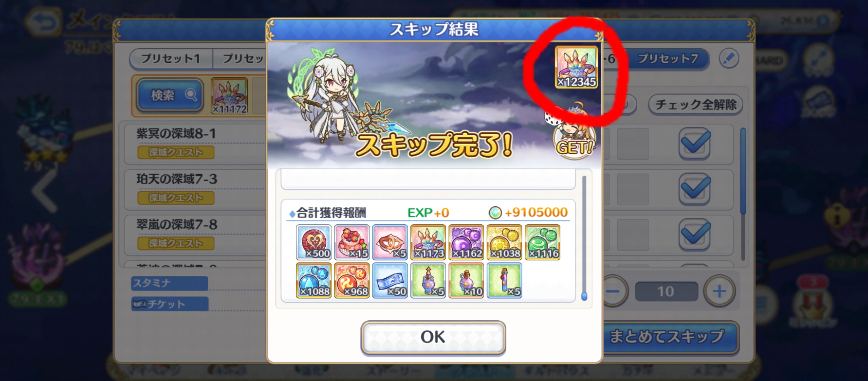
Task: Select the x10 purple potion jar icon
Action: [x=466, y=280]
